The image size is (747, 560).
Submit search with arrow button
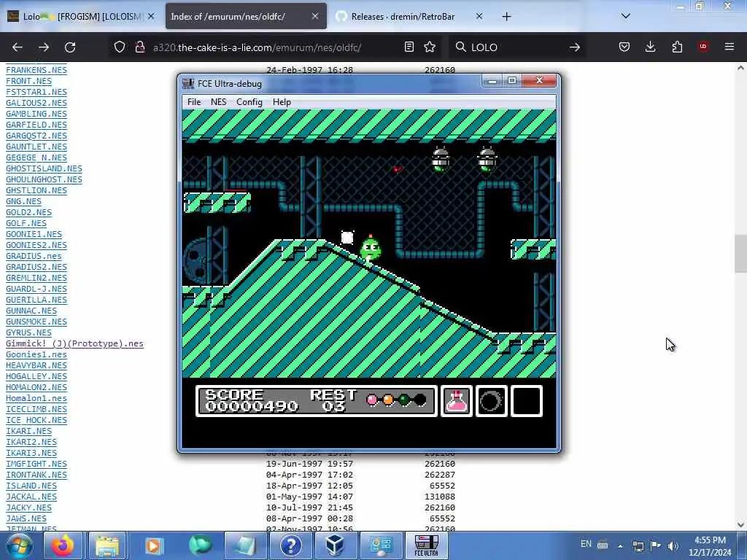tap(575, 47)
